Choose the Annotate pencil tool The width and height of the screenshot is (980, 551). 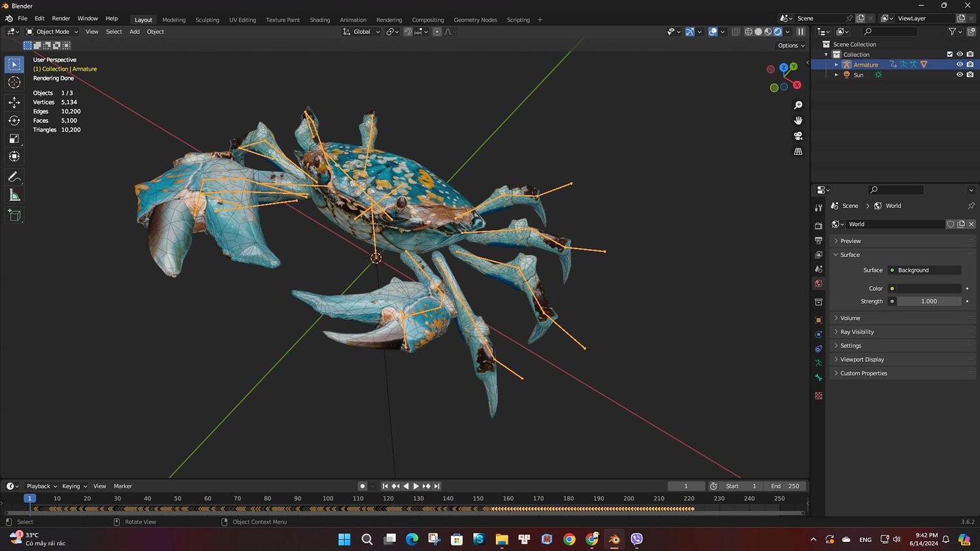[14, 177]
